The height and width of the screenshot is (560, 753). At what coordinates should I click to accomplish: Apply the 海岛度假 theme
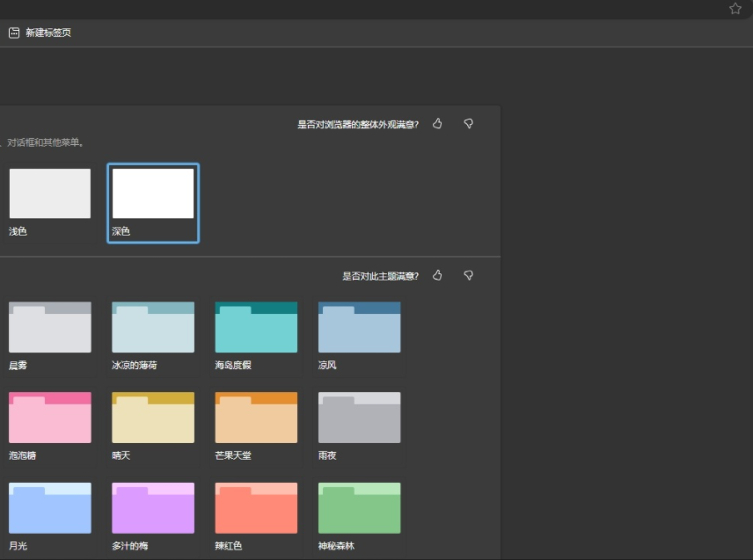(x=256, y=336)
